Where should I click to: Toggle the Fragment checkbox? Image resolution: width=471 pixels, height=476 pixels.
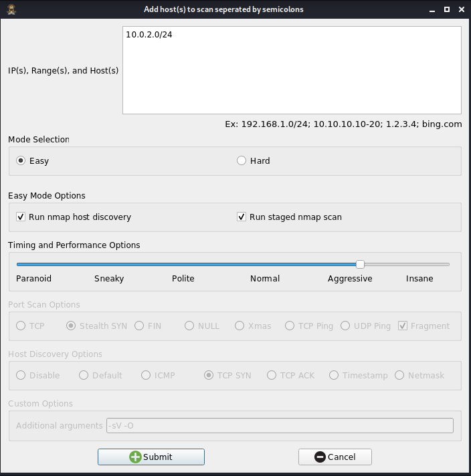click(403, 326)
